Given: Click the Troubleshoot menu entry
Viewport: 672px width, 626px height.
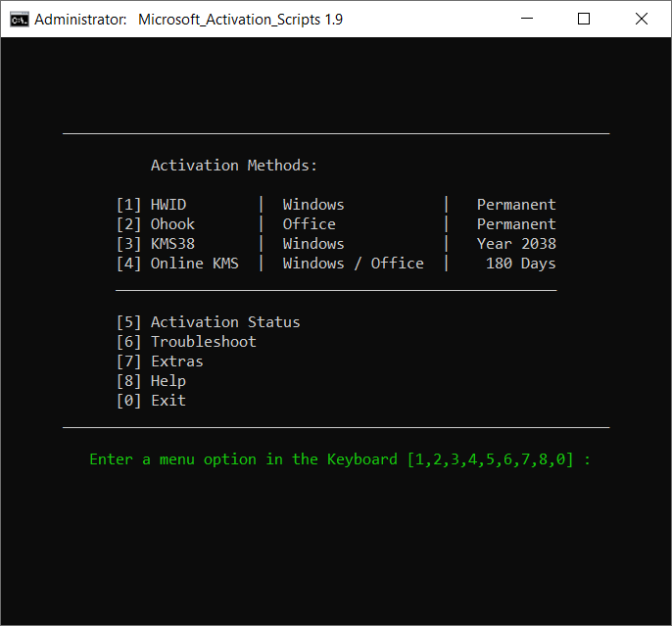Looking at the screenshot, I should click(x=203, y=342).
